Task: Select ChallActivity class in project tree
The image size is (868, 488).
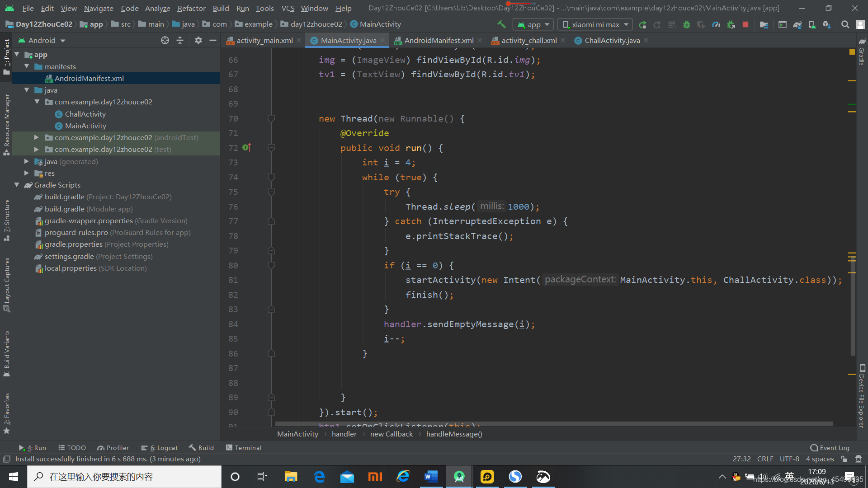Action: (85, 114)
